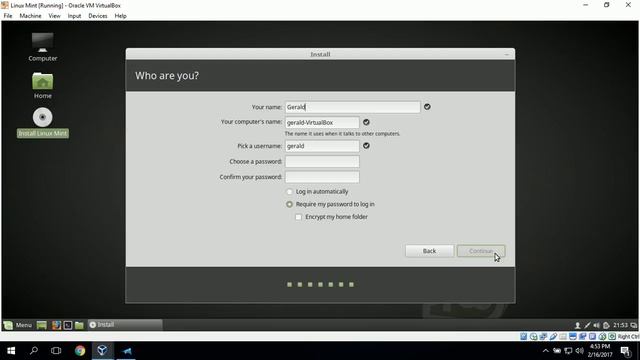The height and width of the screenshot is (360, 640).
Task: Open the Linux Mint Menu button
Action: coord(18,325)
